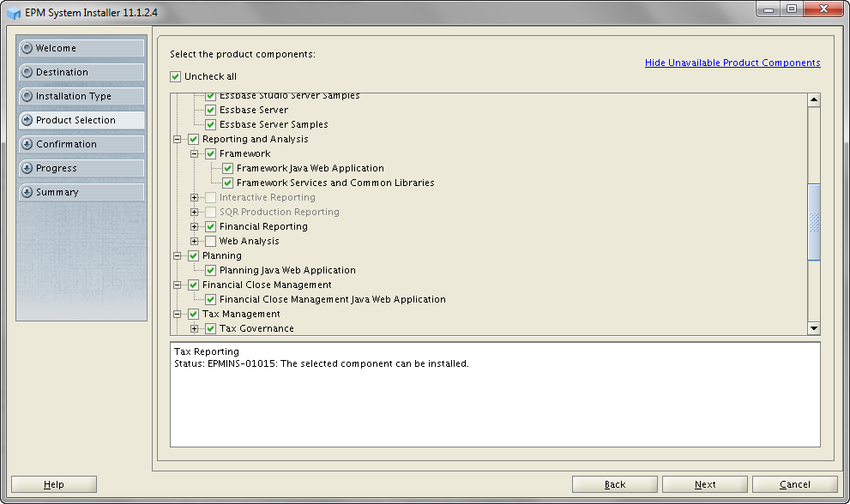This screenshot has height=504, width=850.
Task: Click the EPM System Installer title icon
Action: [14, 14]
